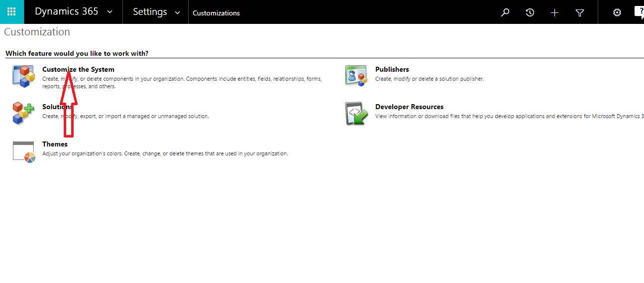The height and width of the screenshot is (283, 644).
Task: Open the Settings menu
Action: [x=150, y=12]
